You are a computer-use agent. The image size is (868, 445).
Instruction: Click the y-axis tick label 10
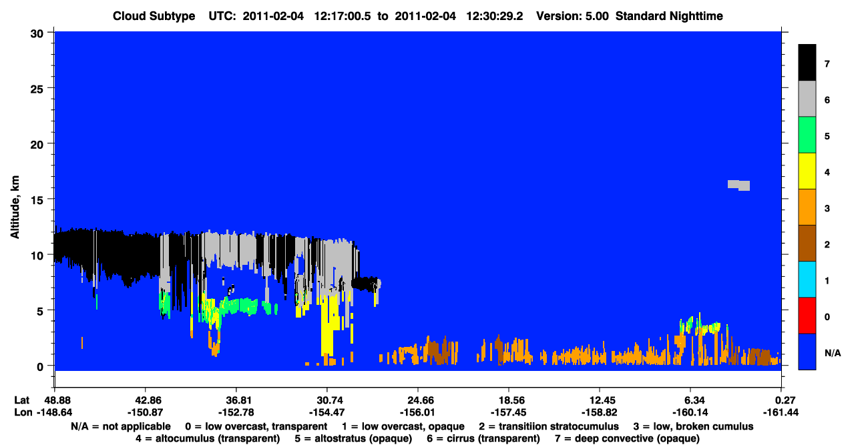point(39,255)
